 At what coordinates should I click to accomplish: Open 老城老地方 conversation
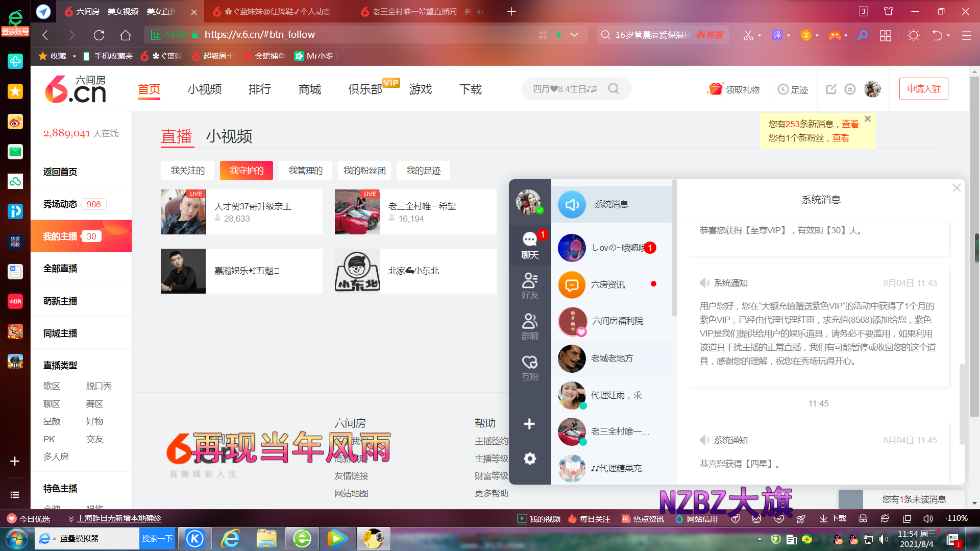click(611, 358)
